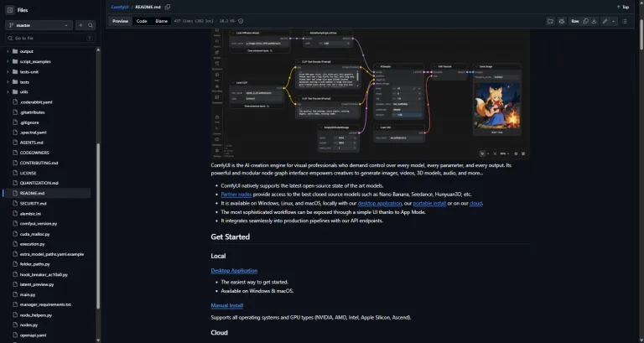Open the Manual Install link

(227, 305)
